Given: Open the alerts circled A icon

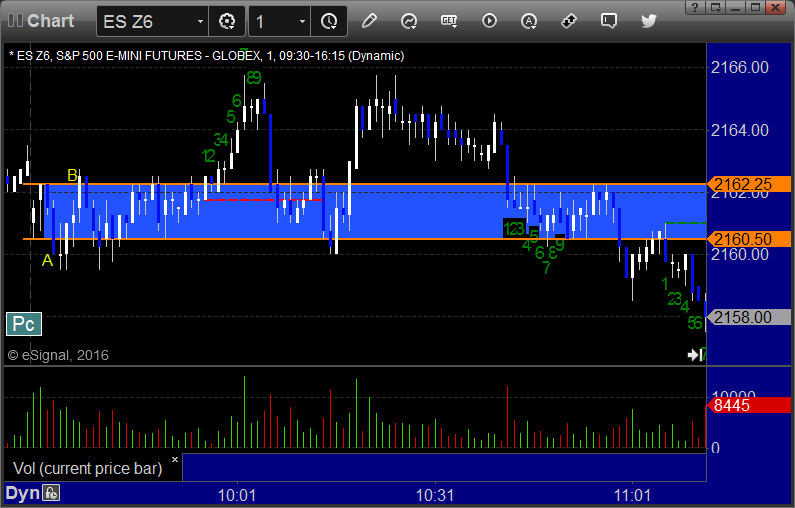Looking at the screenshot, I should 529,21.
